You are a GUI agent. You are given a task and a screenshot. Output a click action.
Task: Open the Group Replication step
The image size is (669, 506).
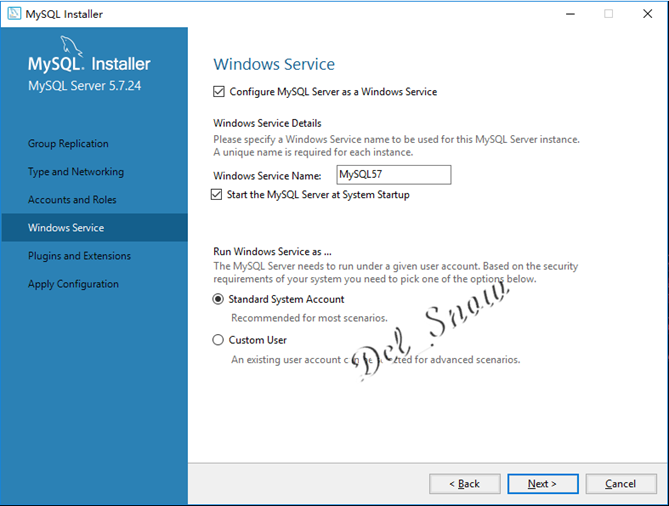coord(68,143)
